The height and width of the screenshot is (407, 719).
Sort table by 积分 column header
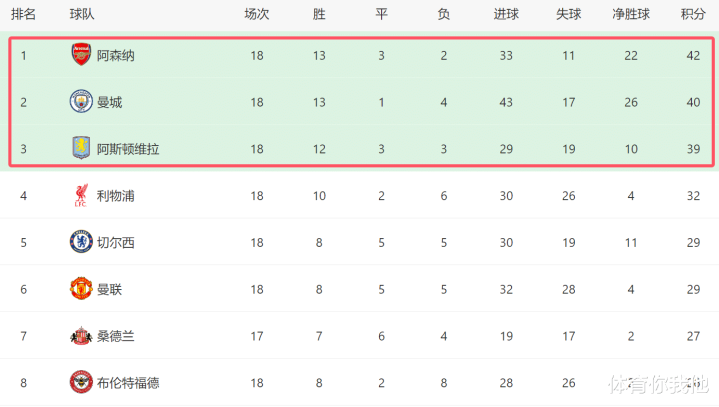click(692, 14)
